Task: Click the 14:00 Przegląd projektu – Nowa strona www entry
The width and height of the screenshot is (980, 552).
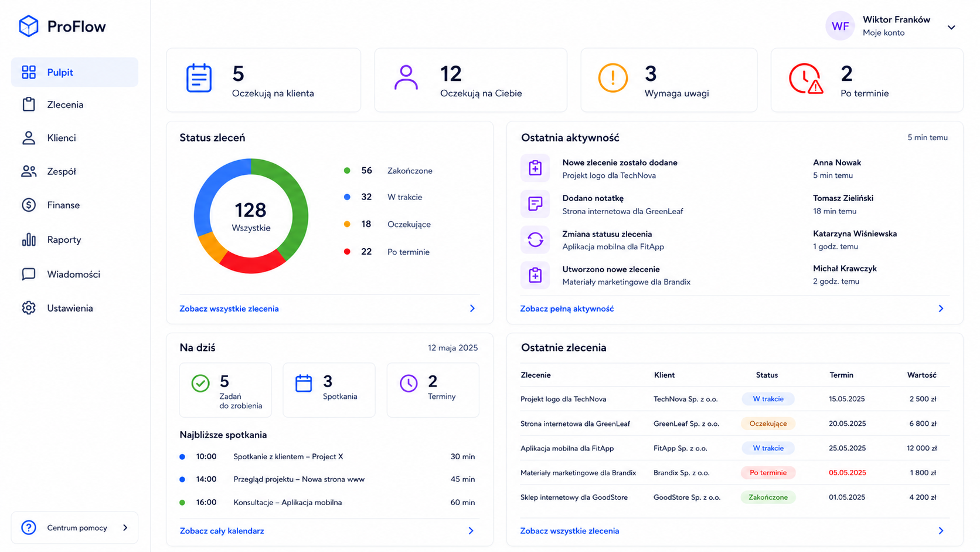Action: pyautogui.click(x=328, y=479)
